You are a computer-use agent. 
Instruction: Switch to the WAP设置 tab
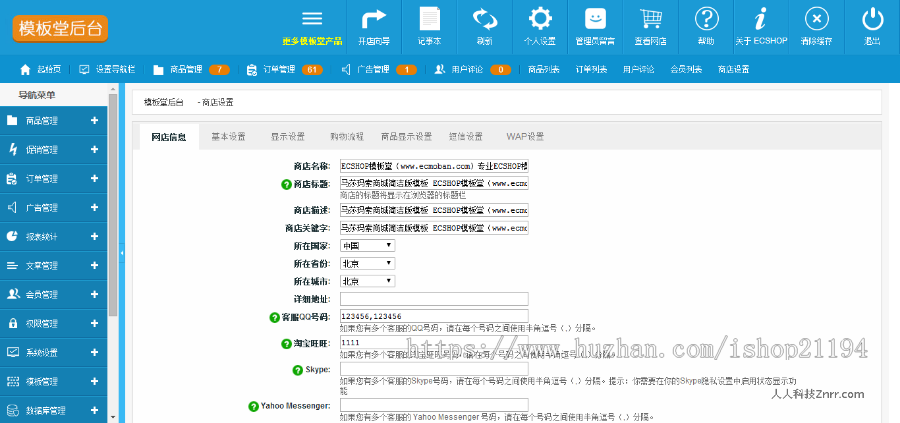(525, 137)
